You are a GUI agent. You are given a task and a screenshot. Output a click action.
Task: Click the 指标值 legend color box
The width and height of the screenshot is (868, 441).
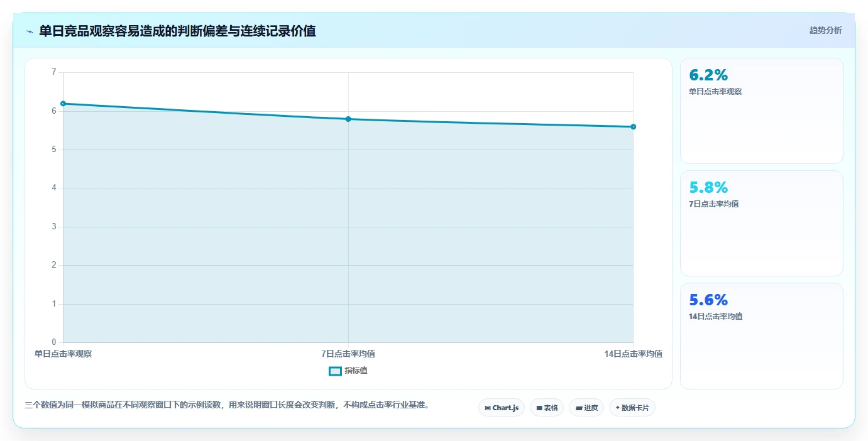336,371
